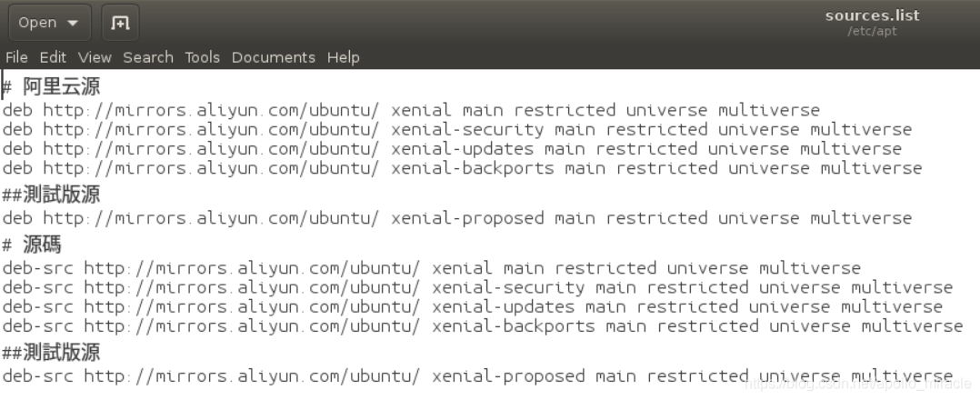Click the deb-src xenial-updates line
Screen dimensions: 980x400
pyautogui.click(x=482, y=306)
